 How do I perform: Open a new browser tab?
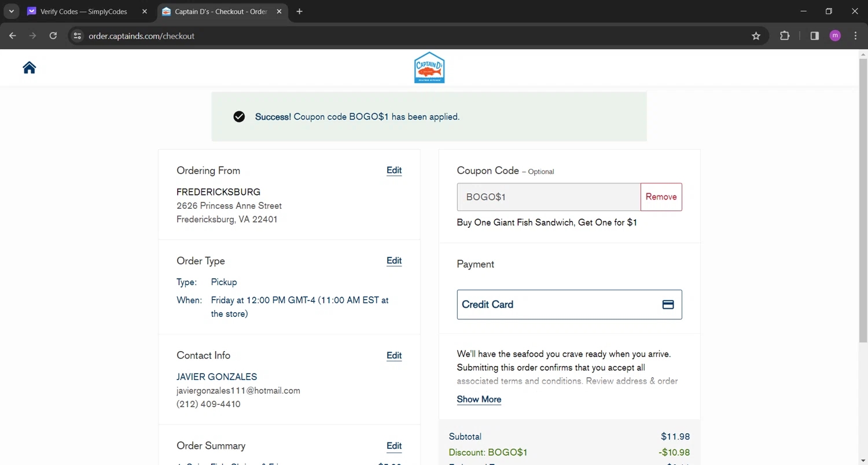click(x=299, y=12)
